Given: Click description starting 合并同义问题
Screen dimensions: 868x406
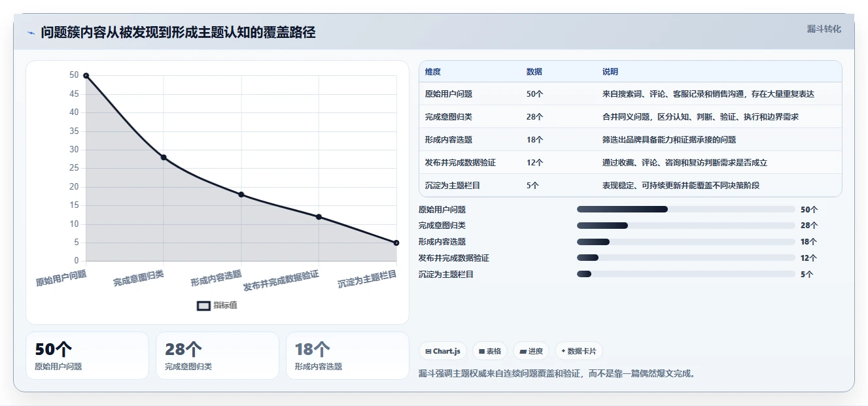Looking at the screenshot, I should point(701,117).
